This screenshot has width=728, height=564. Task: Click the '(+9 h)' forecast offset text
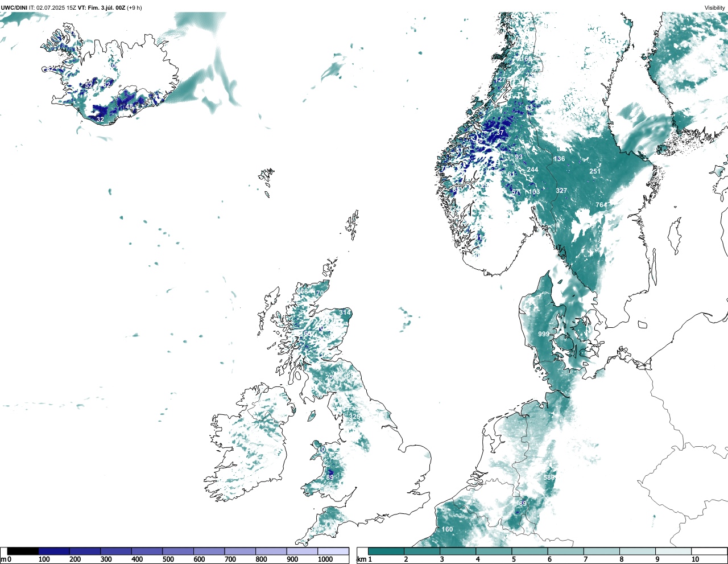tap(134, 7)
